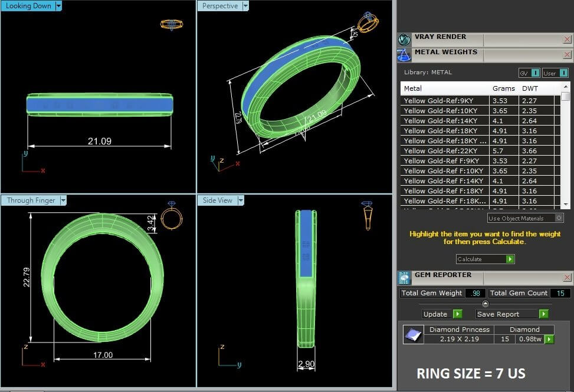Image resolution: width=574 pixels, height=392 pixels.
Task: Open the Perspective viewport dropdown arrow
Action: 245,6
